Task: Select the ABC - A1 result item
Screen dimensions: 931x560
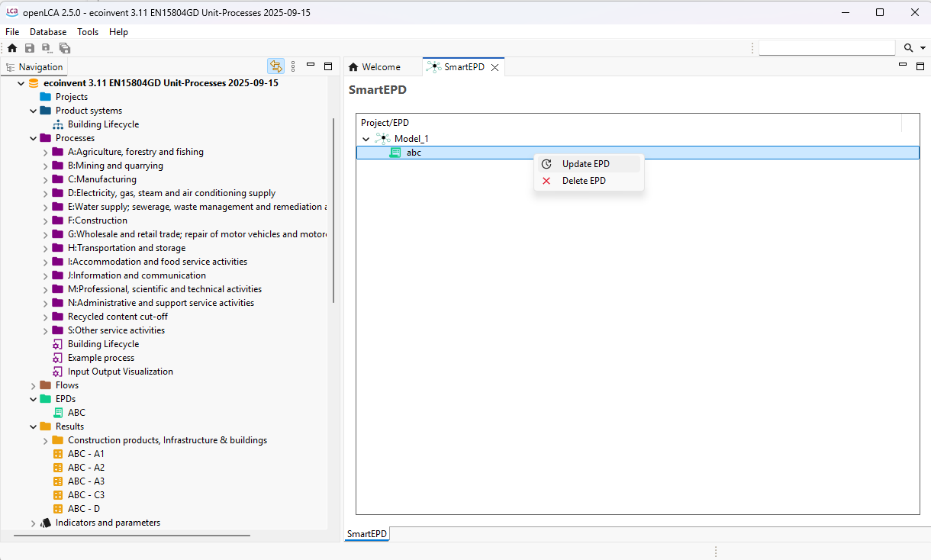Action: [85, 454]
